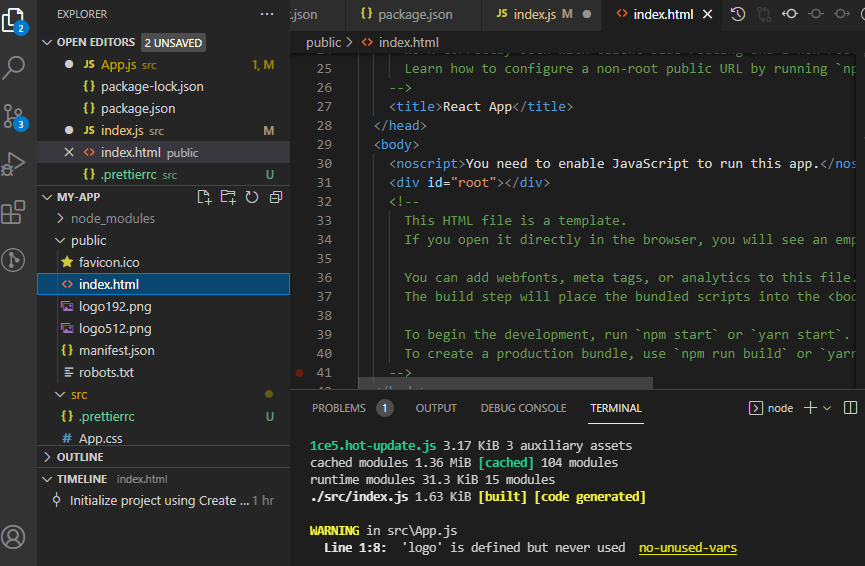Switch to the package.json editor tab
865x566 pixels.
point(413,14)
